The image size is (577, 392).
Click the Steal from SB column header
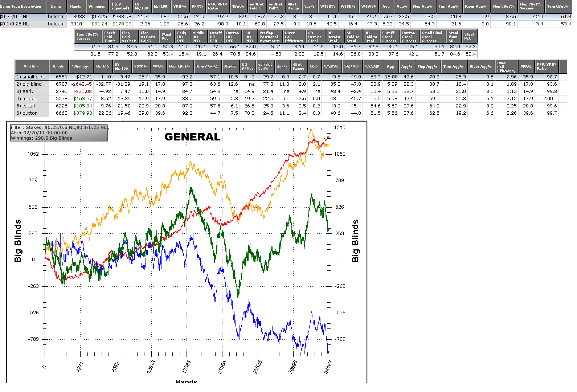click(x=454, y=37)
